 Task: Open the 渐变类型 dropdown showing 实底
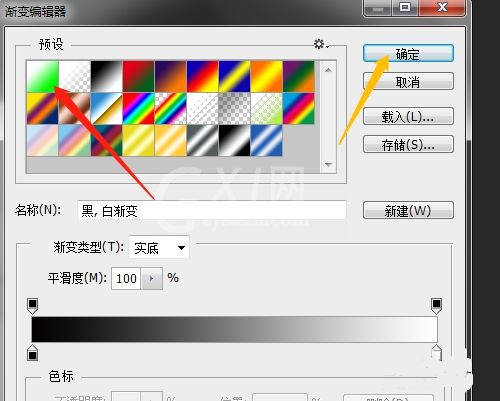tap(159, 247)
